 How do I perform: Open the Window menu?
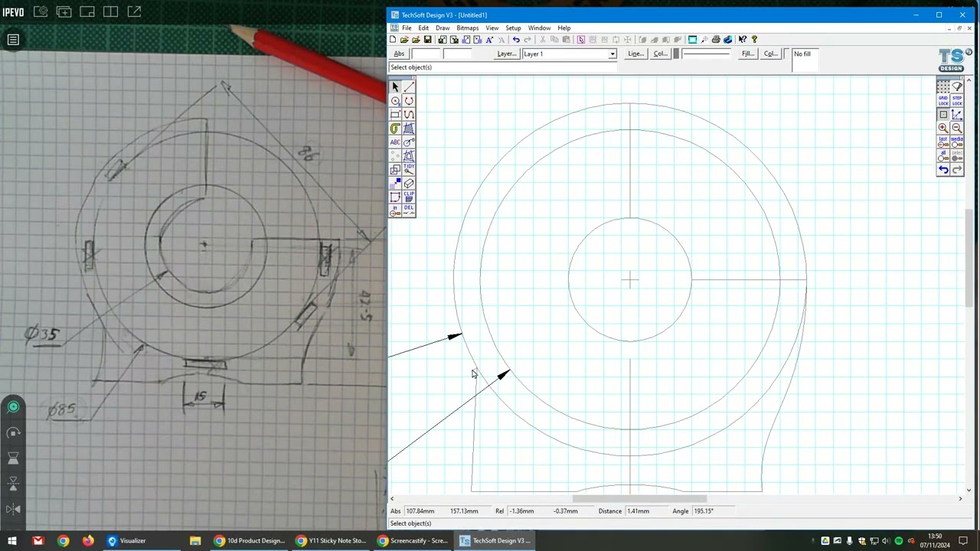tap(539, 28)
